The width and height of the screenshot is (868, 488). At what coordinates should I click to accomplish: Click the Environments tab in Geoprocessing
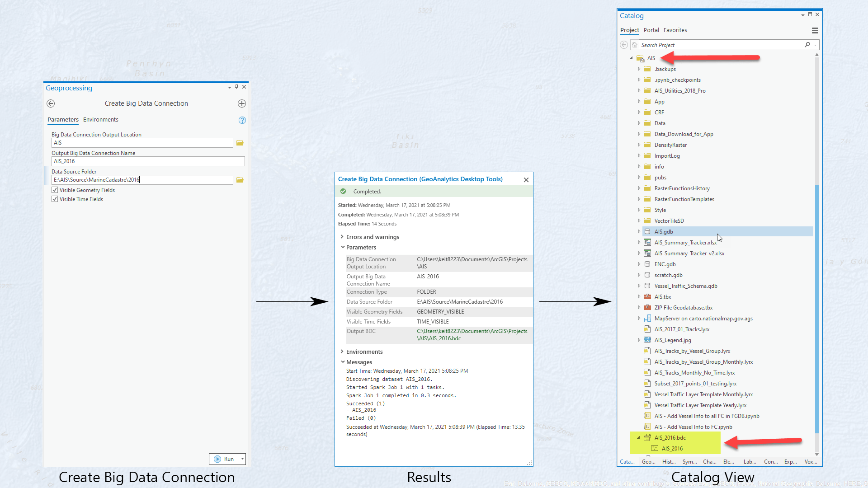pyautogui.click(x=100, y=119)
